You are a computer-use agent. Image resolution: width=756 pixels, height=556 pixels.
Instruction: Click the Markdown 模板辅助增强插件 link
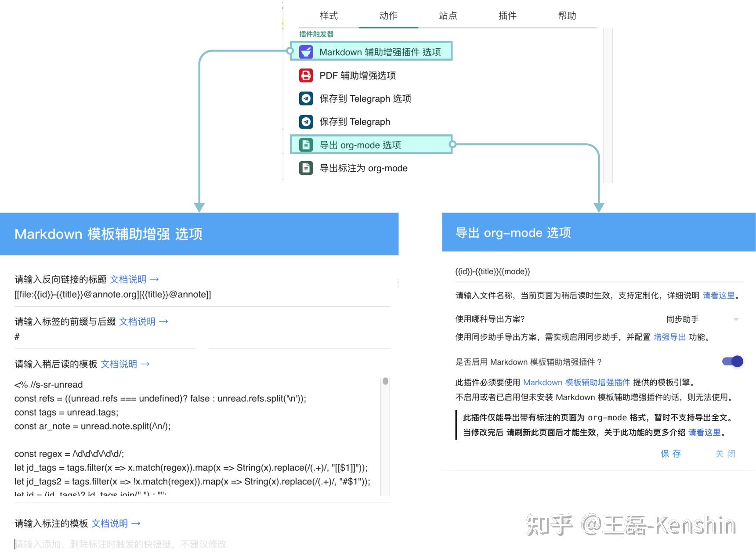click(x=577, y=382)
